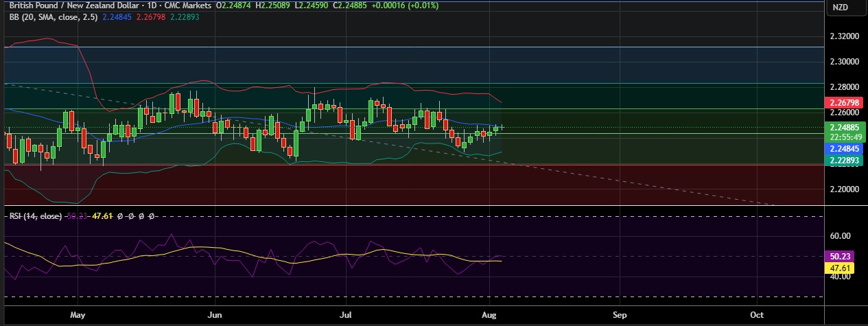Click the open value O2.24874

coord(235,5)
